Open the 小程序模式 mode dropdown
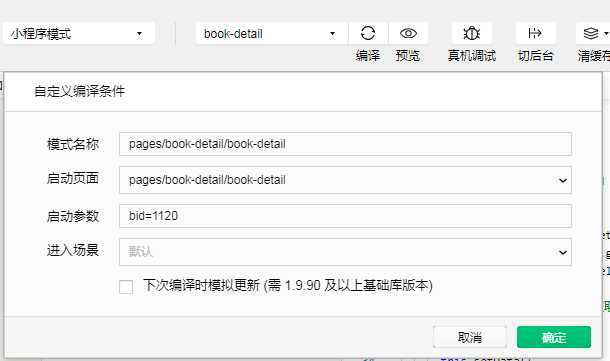The height and width of the screenshot is (361, 610). [79, 33]
